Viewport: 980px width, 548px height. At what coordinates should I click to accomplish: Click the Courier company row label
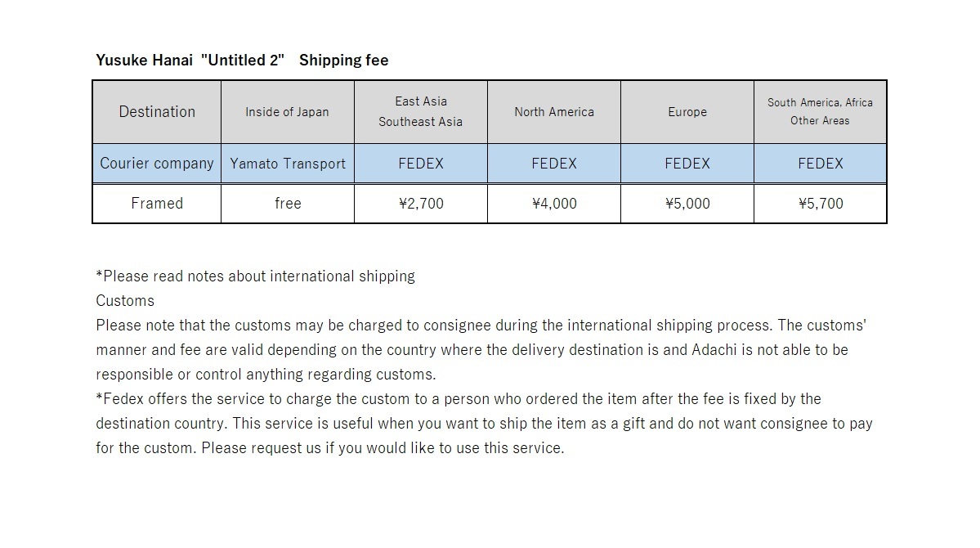coord(157,164)
